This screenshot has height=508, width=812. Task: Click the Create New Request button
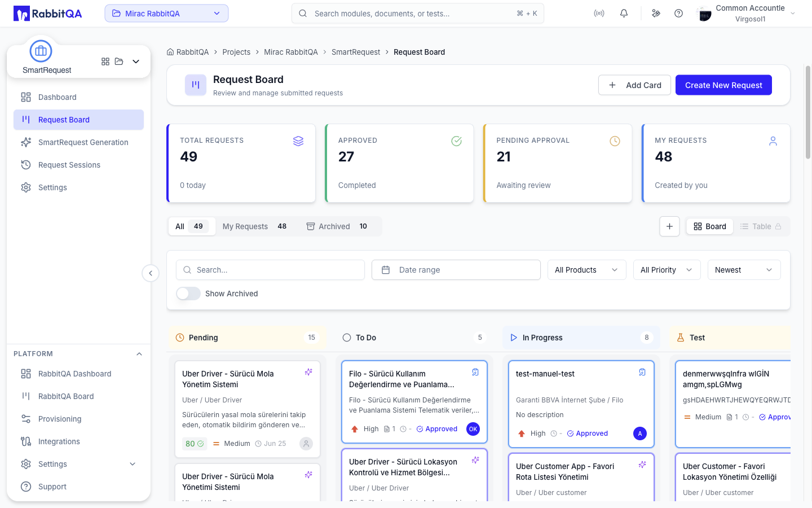click(723, 85)
